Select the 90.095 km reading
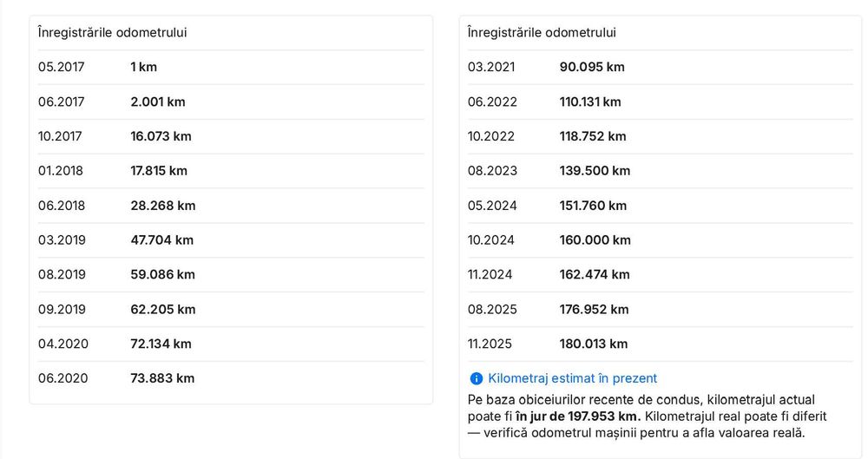This screenshot has width=868, height=459. coord(592,67)
